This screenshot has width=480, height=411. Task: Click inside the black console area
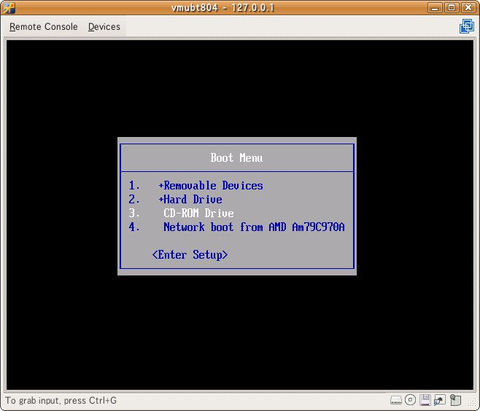240,333
